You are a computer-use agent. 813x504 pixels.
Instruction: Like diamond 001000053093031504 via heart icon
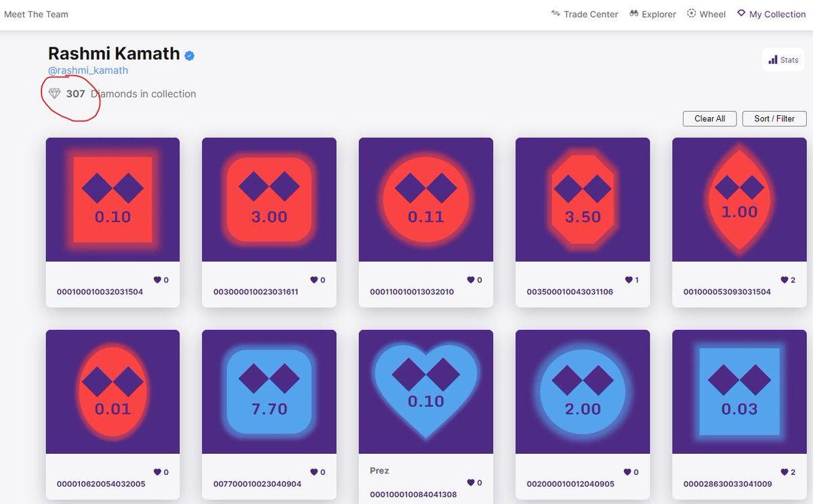(784, 280)
